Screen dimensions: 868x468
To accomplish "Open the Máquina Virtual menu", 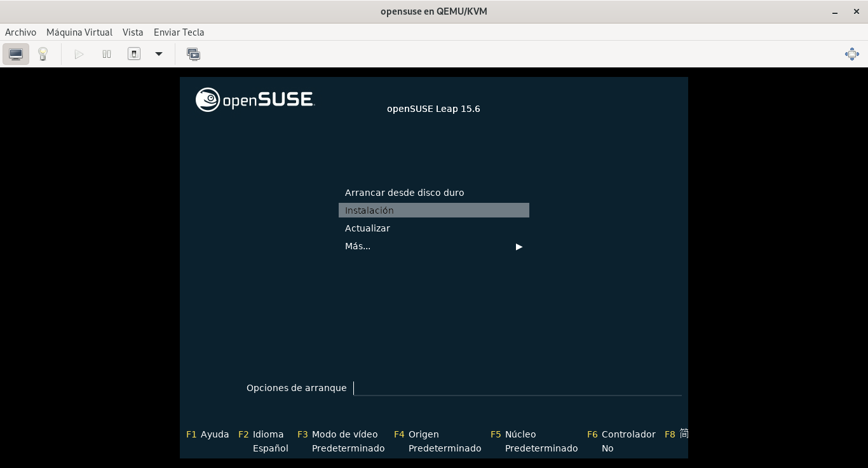I will 79,32.
